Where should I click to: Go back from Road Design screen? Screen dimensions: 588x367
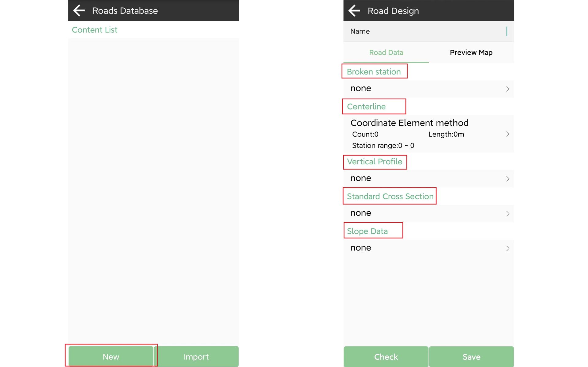point(354,11)
